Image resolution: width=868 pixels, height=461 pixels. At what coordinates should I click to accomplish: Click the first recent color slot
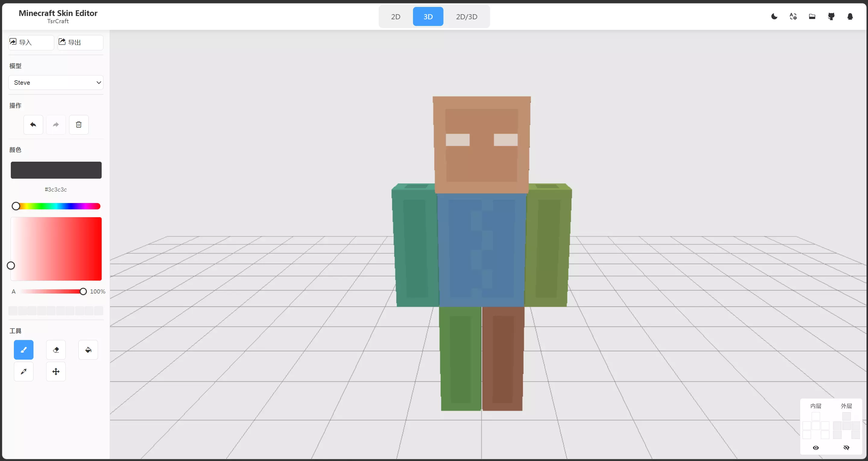(13, 310)
